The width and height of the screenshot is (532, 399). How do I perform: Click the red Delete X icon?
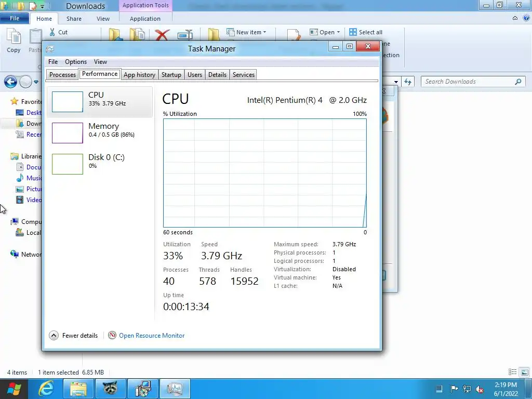click(162, 35)
